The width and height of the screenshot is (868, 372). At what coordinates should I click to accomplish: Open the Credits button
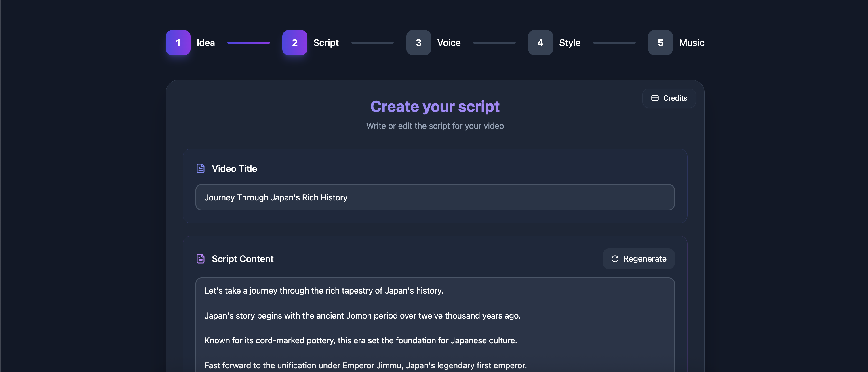[x=669, y=98]
